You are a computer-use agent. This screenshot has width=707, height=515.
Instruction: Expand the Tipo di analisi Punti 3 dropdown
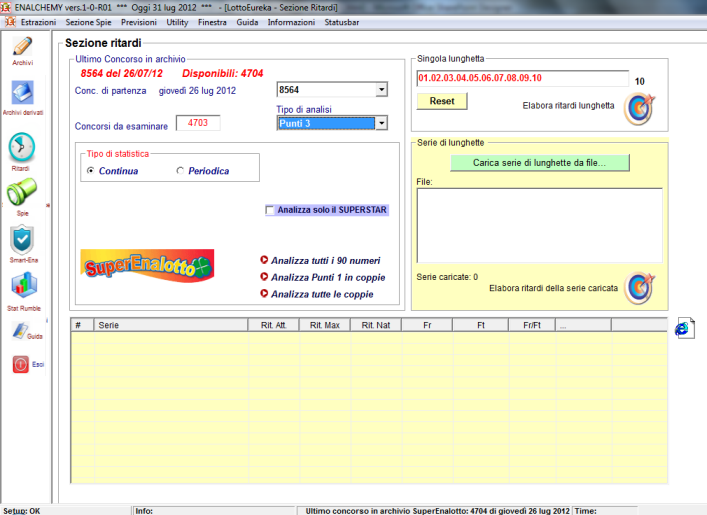point(381,123)
